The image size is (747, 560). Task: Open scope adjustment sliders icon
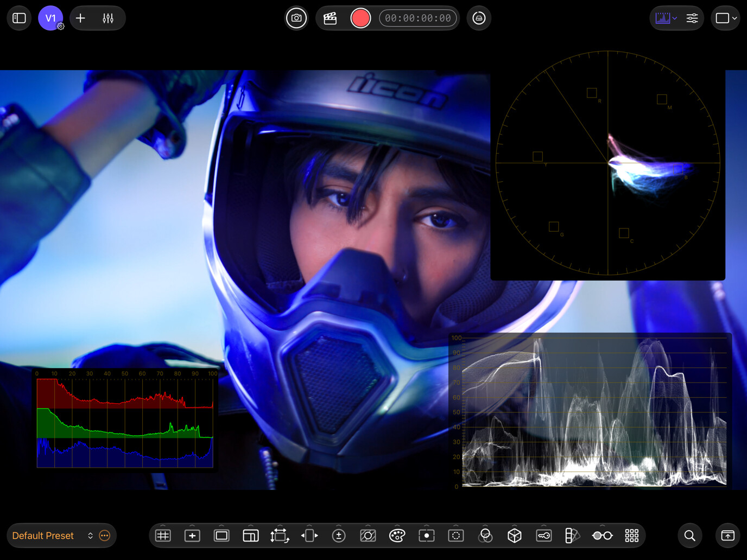(x=692, y=18)
